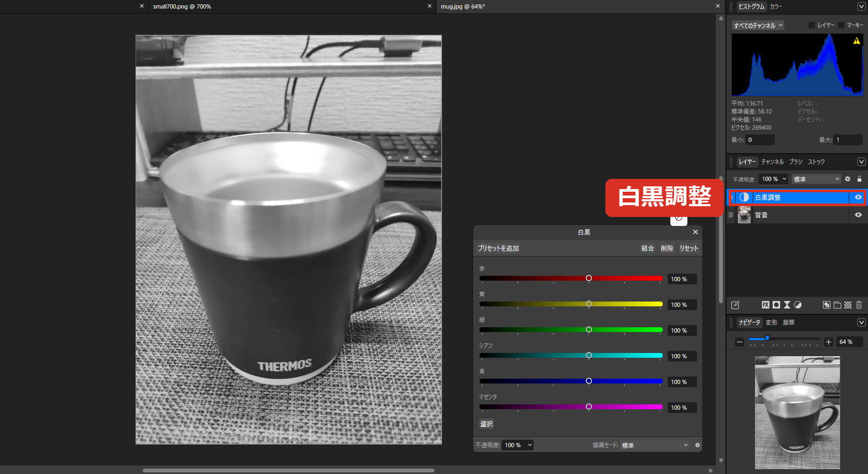This screenshot has height=474, width=868.
Task: Click the live filters hourglass icon
Action: tap(787, 305)
